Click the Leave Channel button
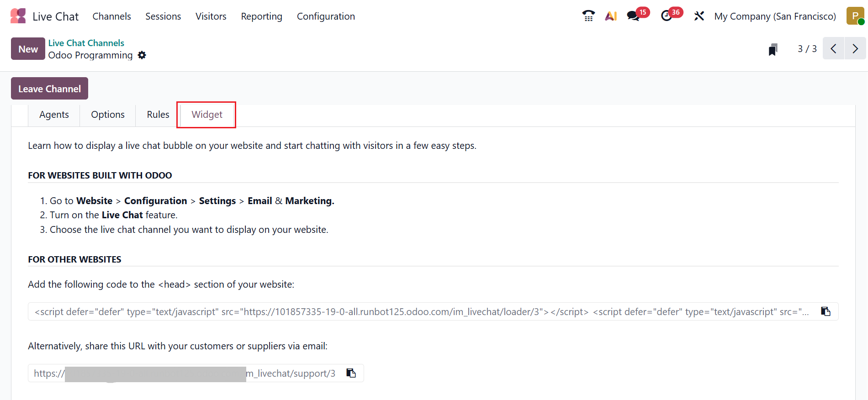The width and height of the screenshot is (868, 400). (x=49, y=89)
